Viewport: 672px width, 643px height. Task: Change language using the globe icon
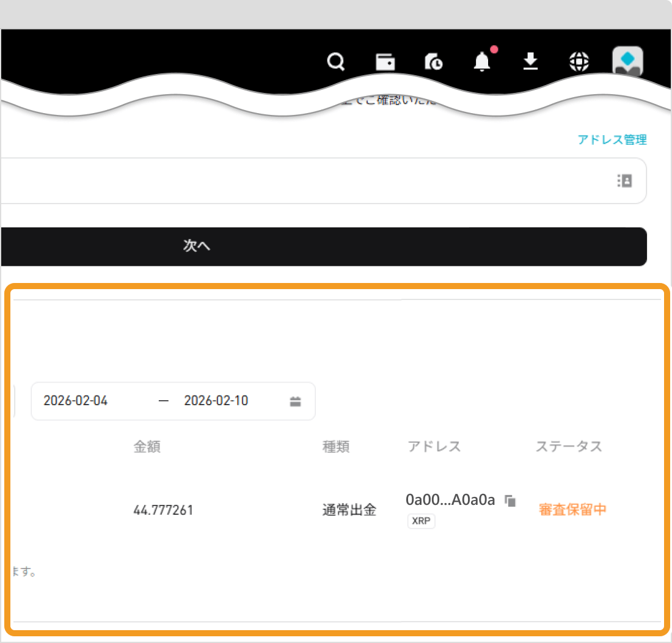pos(579,62)
